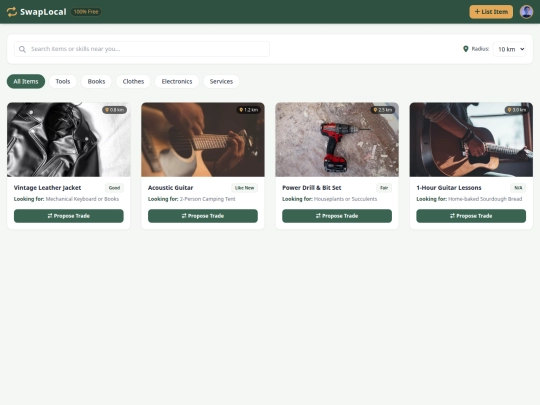The width and height of the screenshot is (540, 405).
Task: Filter by Tools category
Action: point(63,82)
